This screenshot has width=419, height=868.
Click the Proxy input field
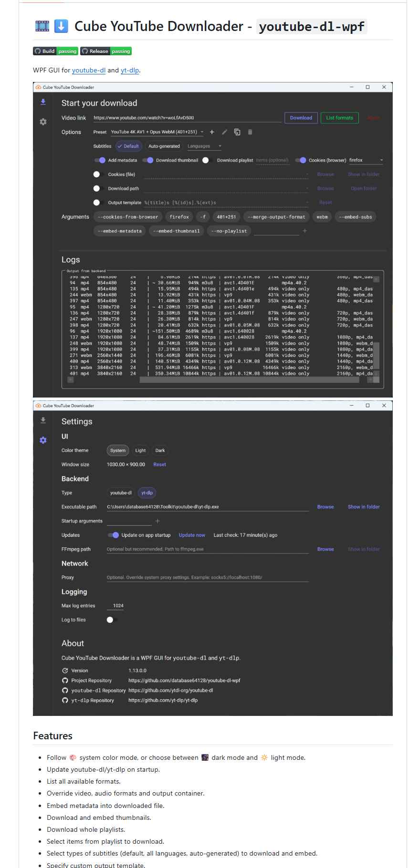208,577
